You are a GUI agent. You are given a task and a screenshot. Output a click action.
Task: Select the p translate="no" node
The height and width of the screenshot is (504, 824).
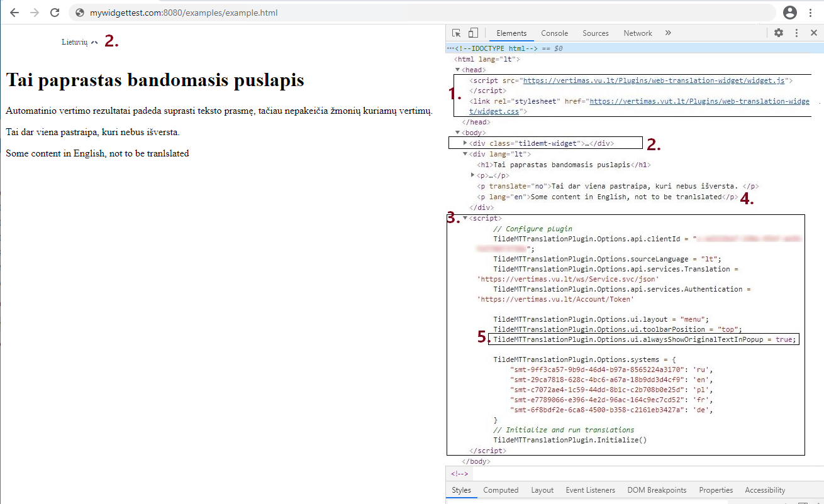click(618, 186)
